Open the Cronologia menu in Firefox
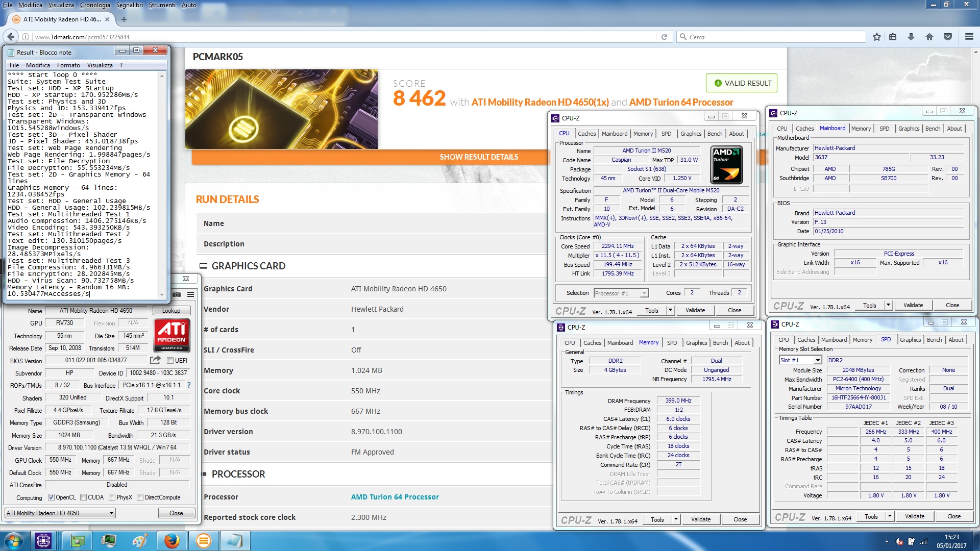The image size is (980, 551). (95, 5)
